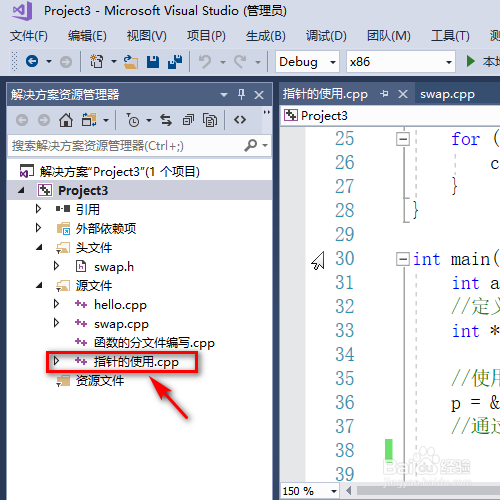Select the 资源文件 folder
Image resolution: width=500 pixels, height=500 pixels.
[x=100, y=381]
